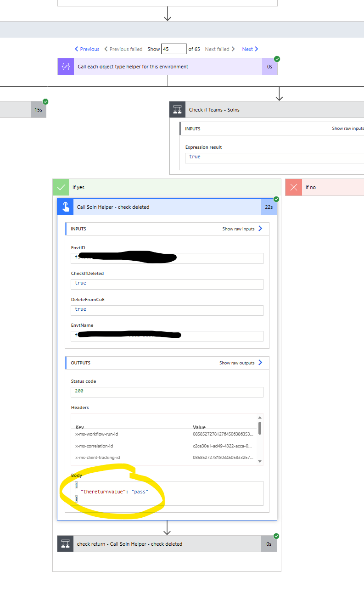Click the "thereturnvalue": "pass" body text

[114, 492]
